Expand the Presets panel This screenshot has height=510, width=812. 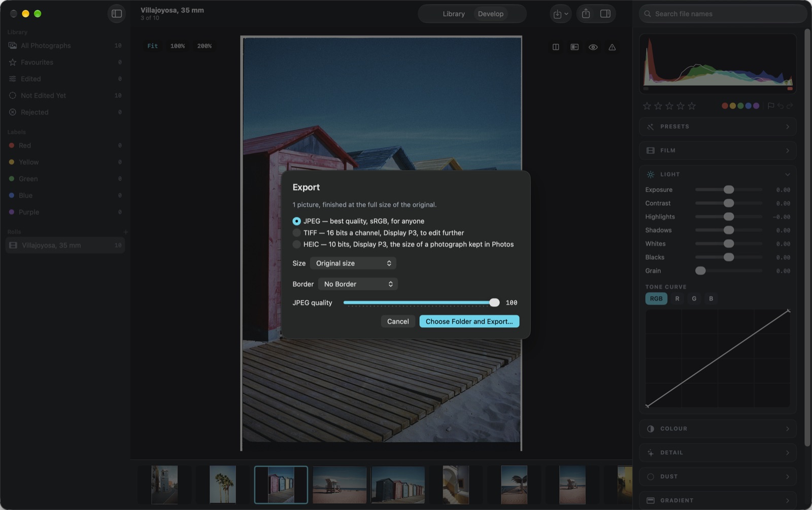[718, 127]
